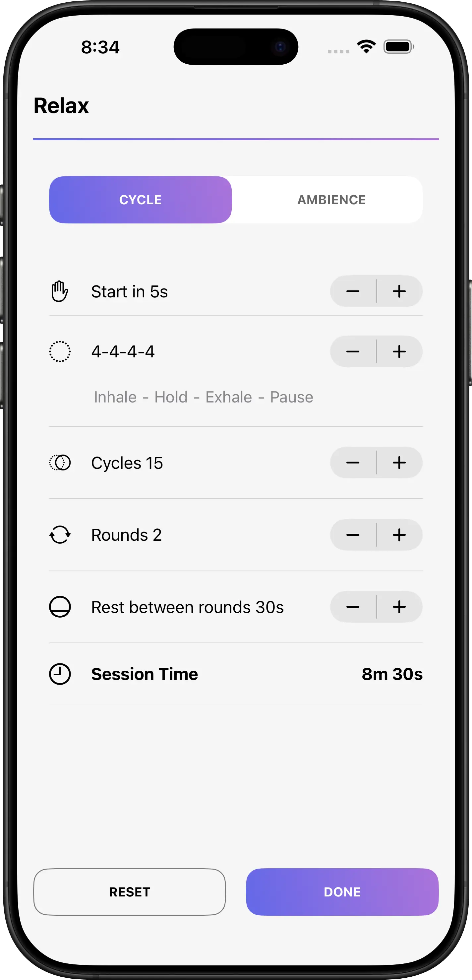The image size is (472, 980).
Task: Increase the Start in delay
Action: (x=399, y=291)
